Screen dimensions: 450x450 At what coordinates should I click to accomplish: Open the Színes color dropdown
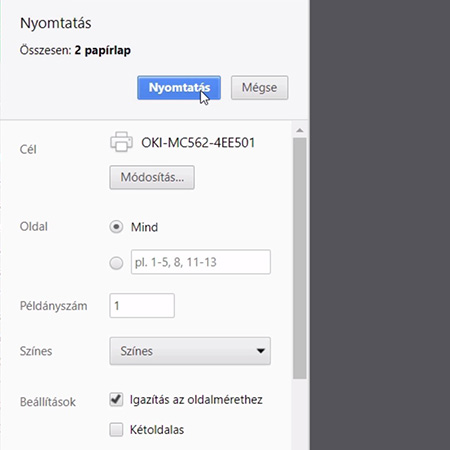click(190, 351)
